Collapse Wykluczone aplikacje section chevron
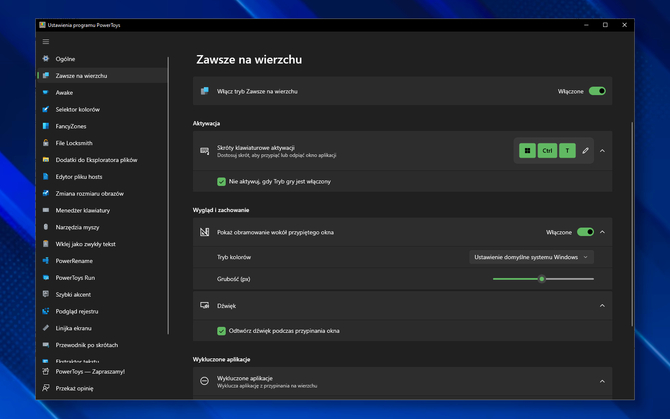The height and width of the screenshot is (419, 670). [602, 381]
